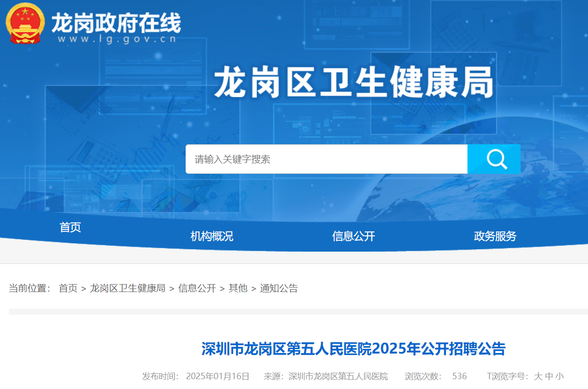Open the 其他 breadcrumb link
The image size is (588, 389).
click(x=238, y=288)
